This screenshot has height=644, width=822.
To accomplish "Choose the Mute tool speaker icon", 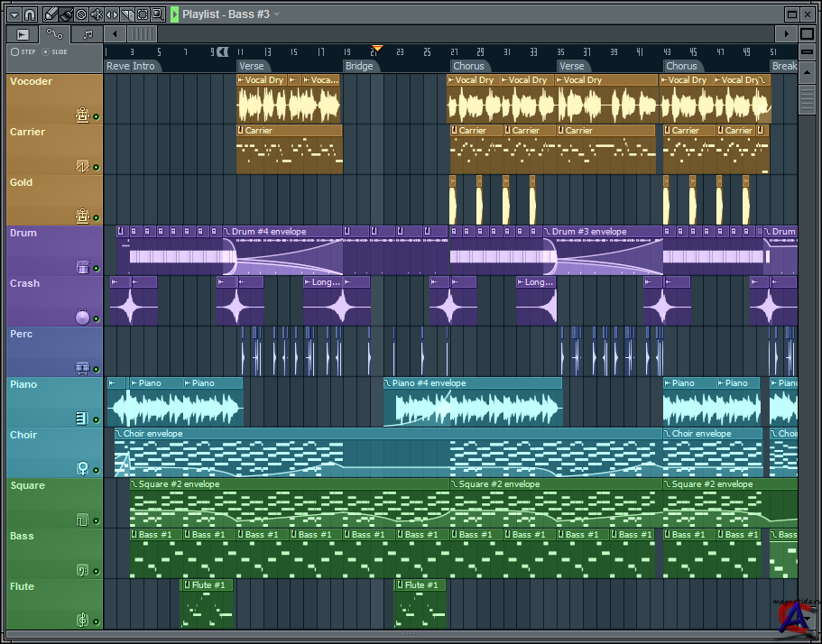I will pyautogui.click(x=97, y=14).
